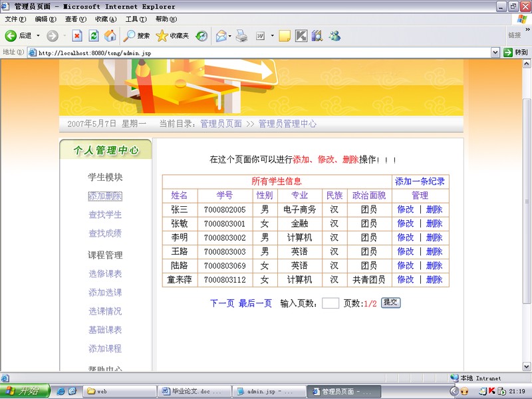Refresh the page with green arrows icon
532x399 pixels.
(94, 36)
